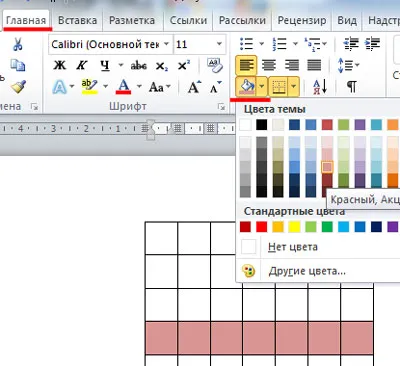Viewport: 400px width, 366px height.
Task: Pick standard yellow color swatch
Action: [x=294, y=227]
